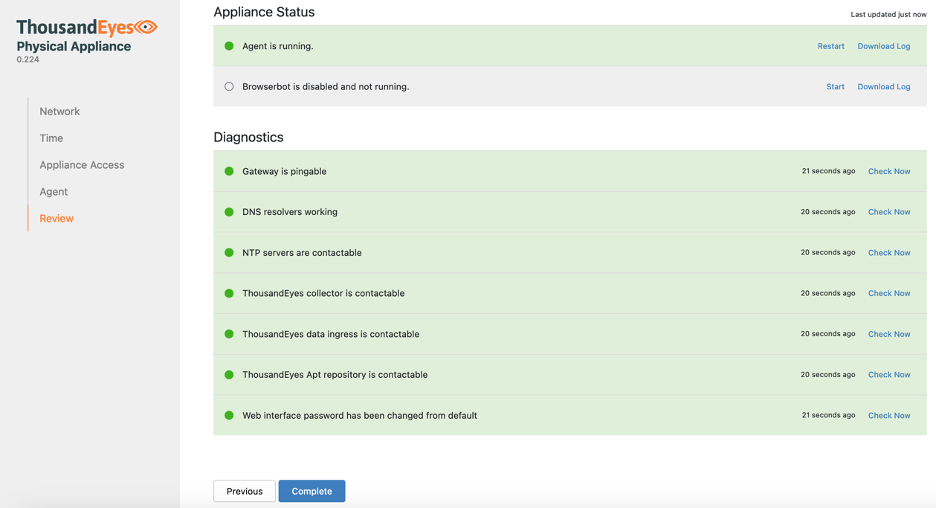Image resolution: width=936 pixels, height=508 pixels.
Task: Go to the Time configuration page
Action: [x=51, y=138]
